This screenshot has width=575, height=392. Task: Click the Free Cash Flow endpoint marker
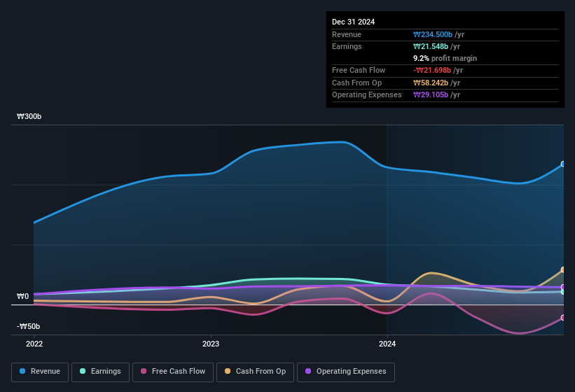tap(563, 318)
